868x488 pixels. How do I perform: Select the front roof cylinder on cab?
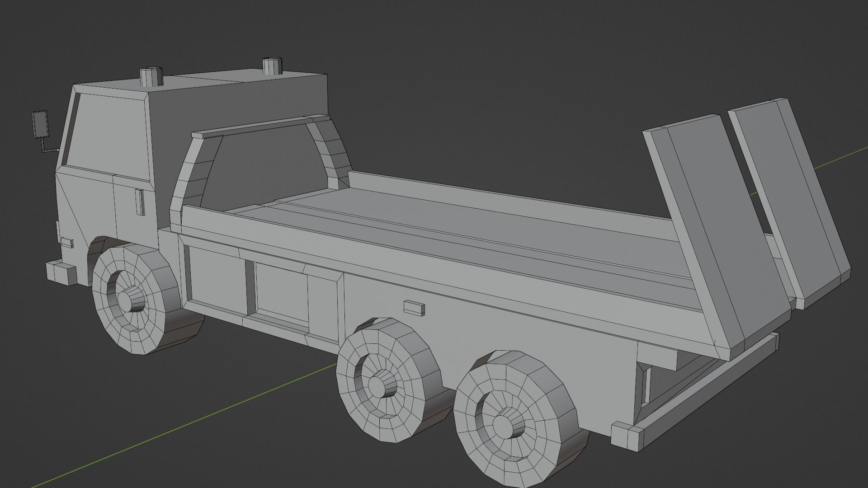coord(151,76)
